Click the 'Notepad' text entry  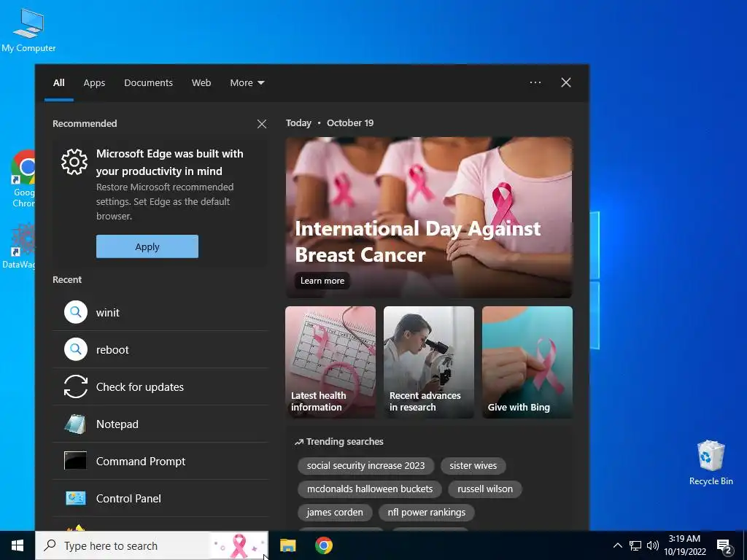pos(117,424)
